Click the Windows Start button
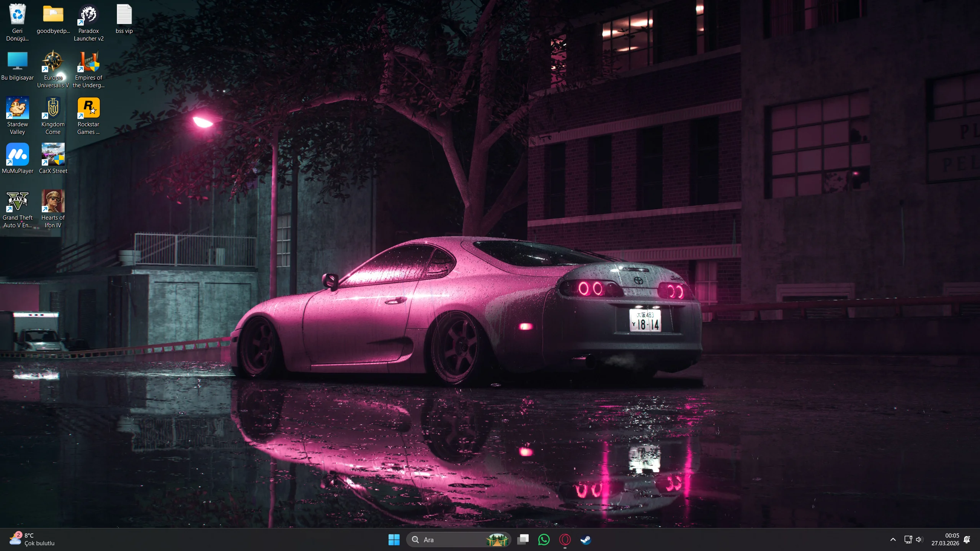This screenshot has height=551, width=980. [x=394, y=540]
